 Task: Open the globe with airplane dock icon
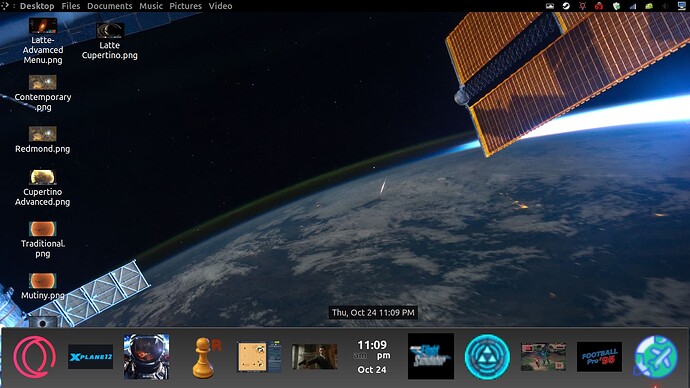pos(655,357)
